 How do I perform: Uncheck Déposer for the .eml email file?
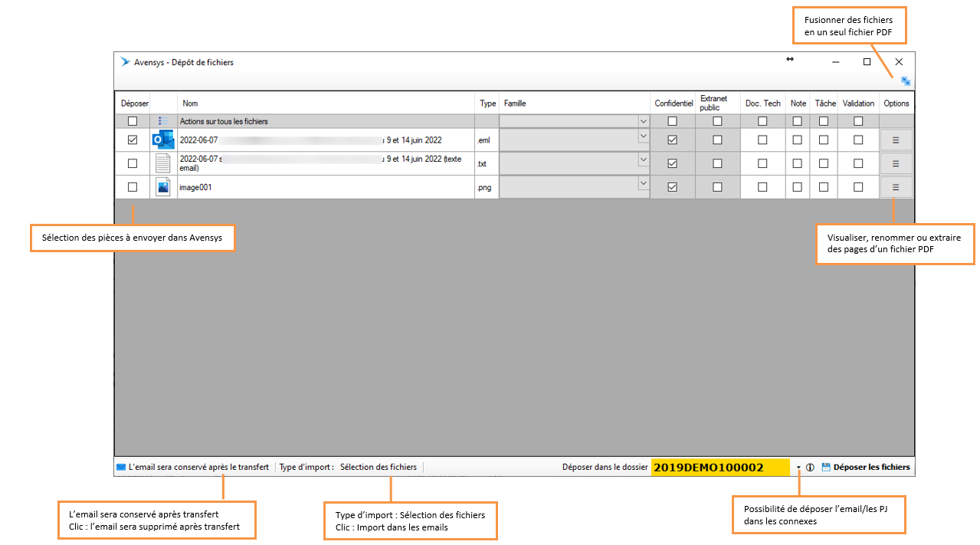click(x=133, y=140)
